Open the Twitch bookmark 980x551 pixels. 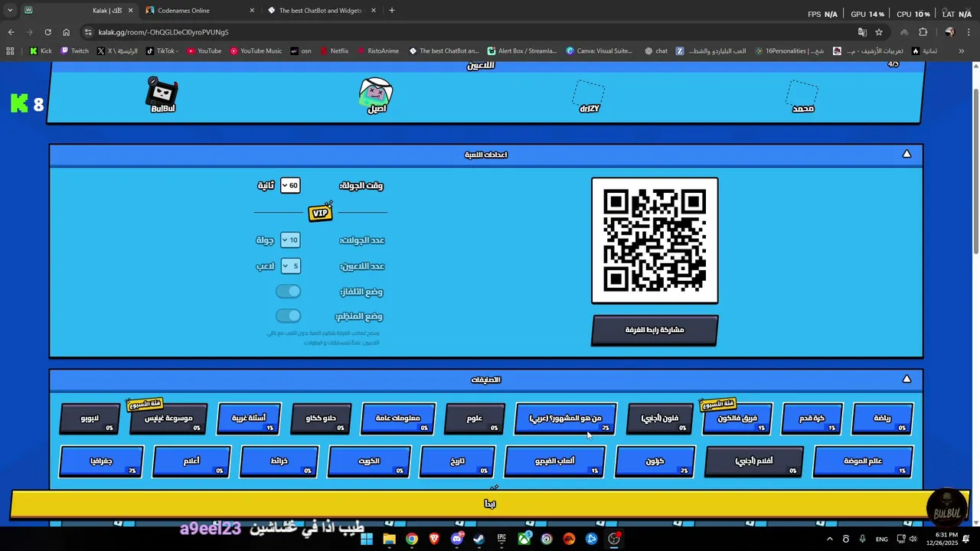[74, 51]
